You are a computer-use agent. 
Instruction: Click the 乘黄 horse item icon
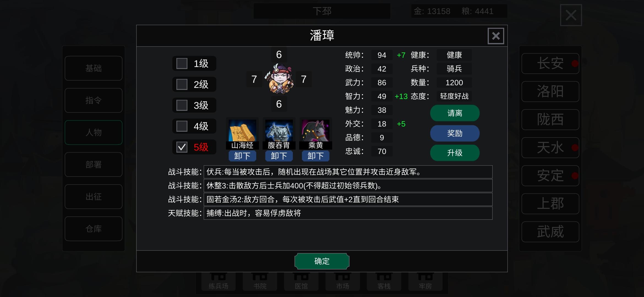point(315,130)
